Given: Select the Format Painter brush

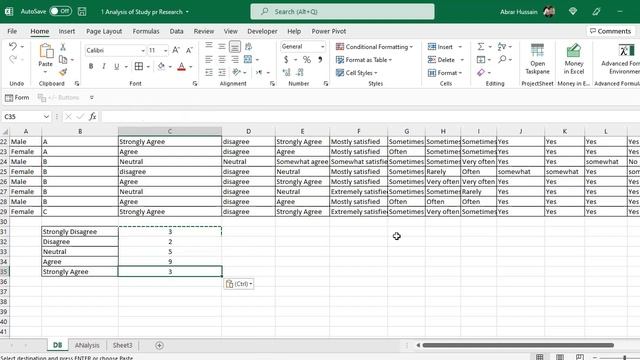Looking at the screenshot, I should coord(63,72).
